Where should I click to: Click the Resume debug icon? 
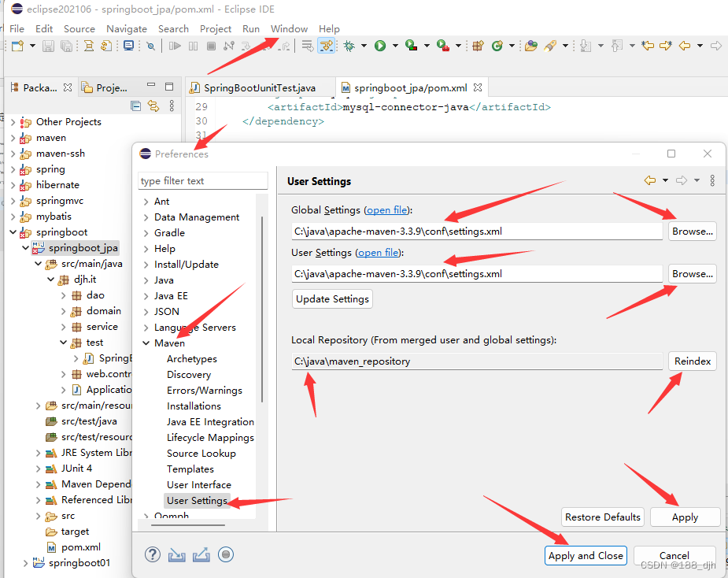point(175,46)
